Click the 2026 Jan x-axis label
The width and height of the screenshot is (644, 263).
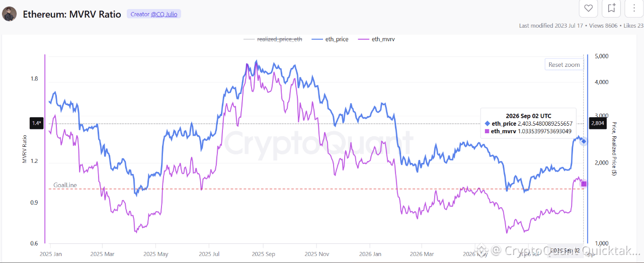click(x=370, y=254)
